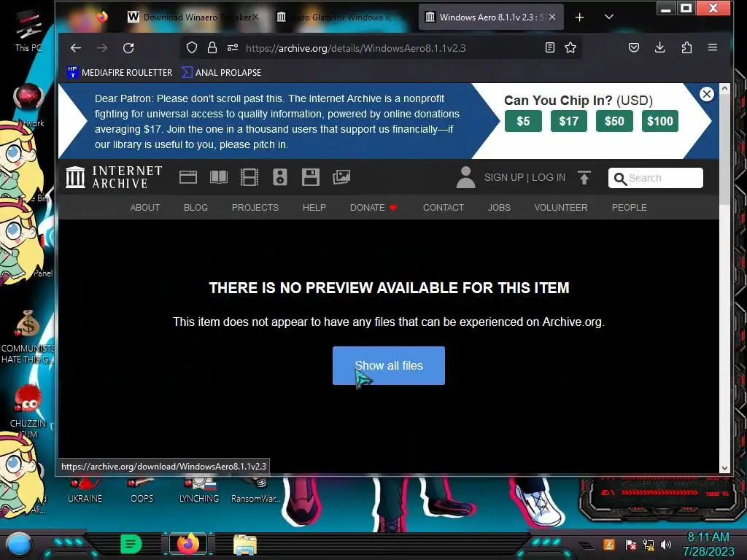Viewport: 747px width, 560px height.
Task: Open the VOLUNTEER menu item
Action: click(561, 208)
